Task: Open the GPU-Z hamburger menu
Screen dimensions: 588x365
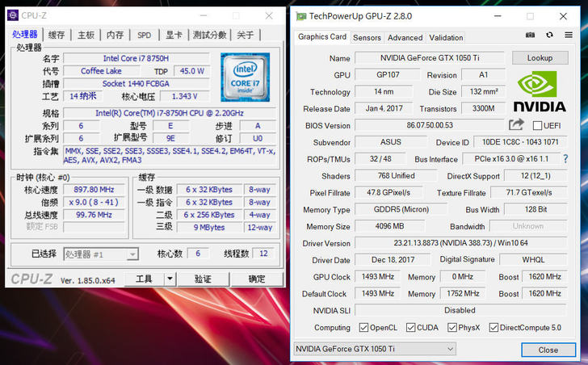Action: (x=569, y=35)
